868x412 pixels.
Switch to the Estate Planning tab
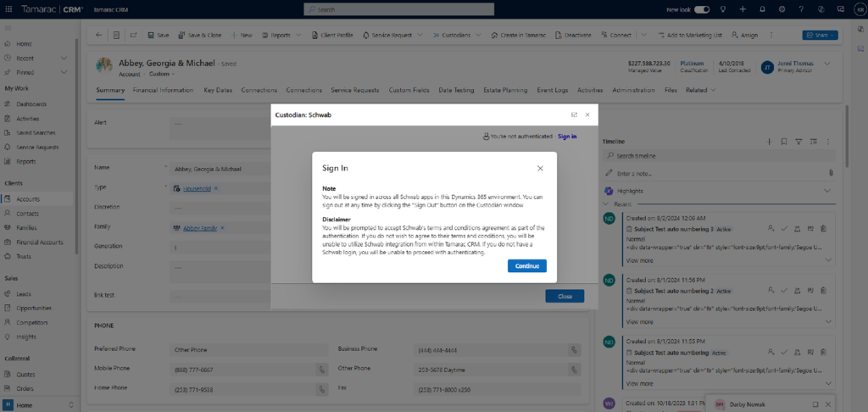[x=505, y=90]
